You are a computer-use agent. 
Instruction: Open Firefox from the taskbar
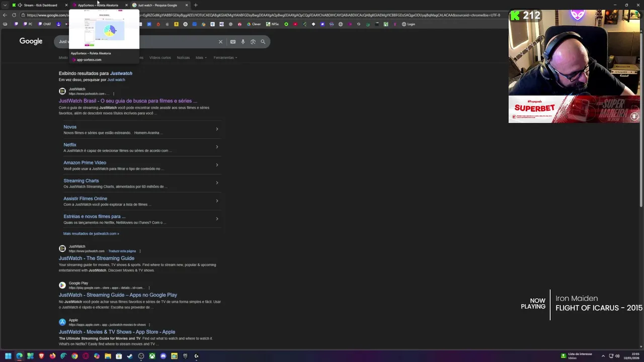coord(52,356)
